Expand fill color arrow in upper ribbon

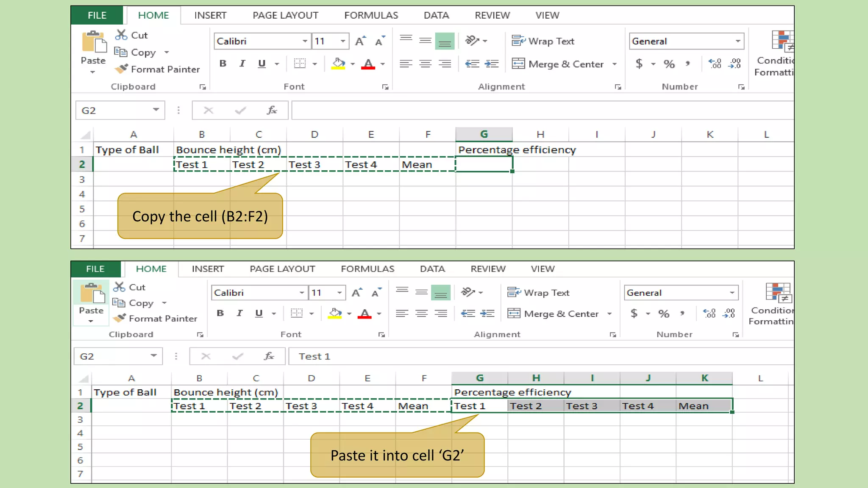tap(353, 64)
